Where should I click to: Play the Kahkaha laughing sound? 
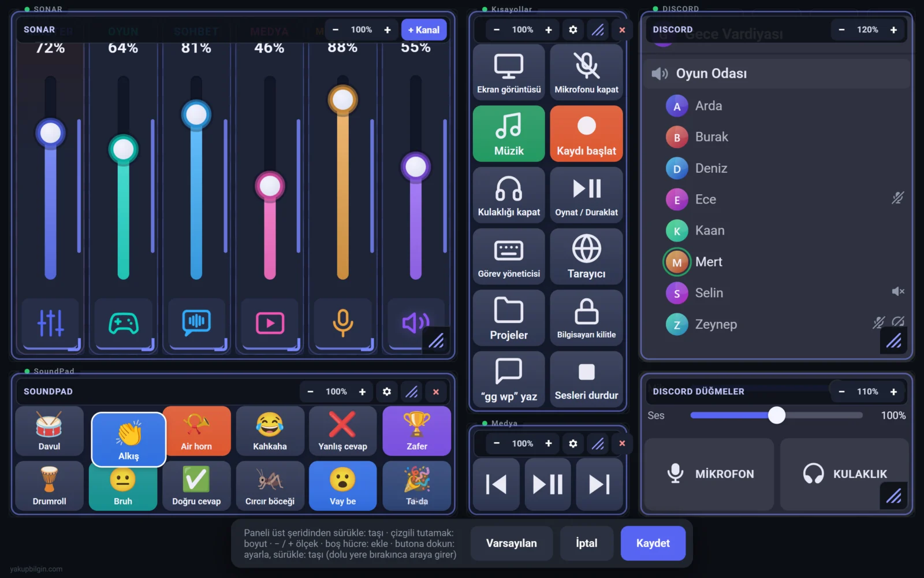[x=270, y=431]
